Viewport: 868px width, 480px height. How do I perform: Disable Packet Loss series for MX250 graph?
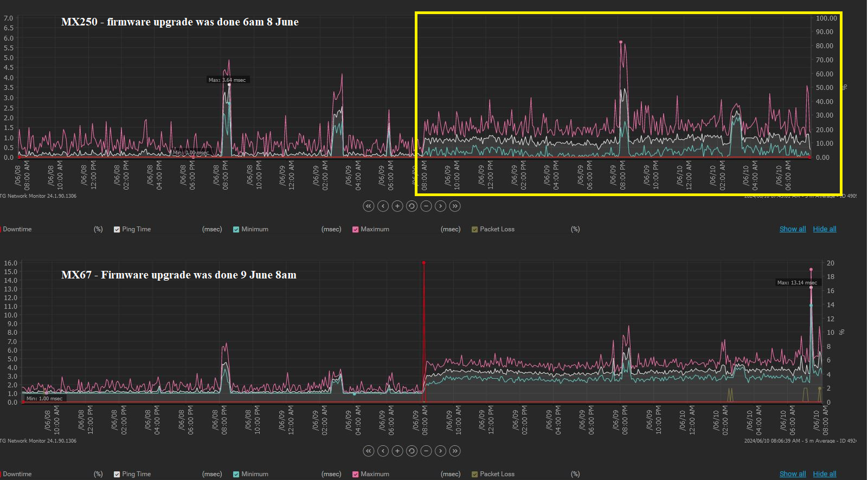click(x=474, y=229)
